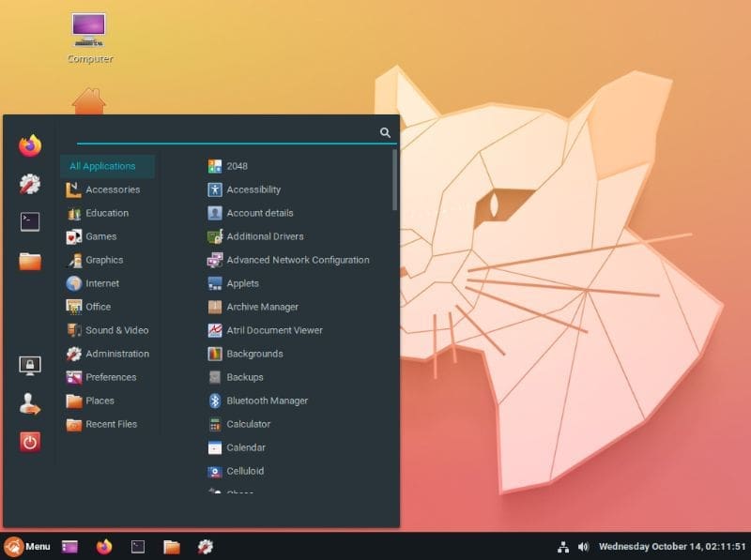
Task: Click the network tray icon
Action: coord(563,547)
